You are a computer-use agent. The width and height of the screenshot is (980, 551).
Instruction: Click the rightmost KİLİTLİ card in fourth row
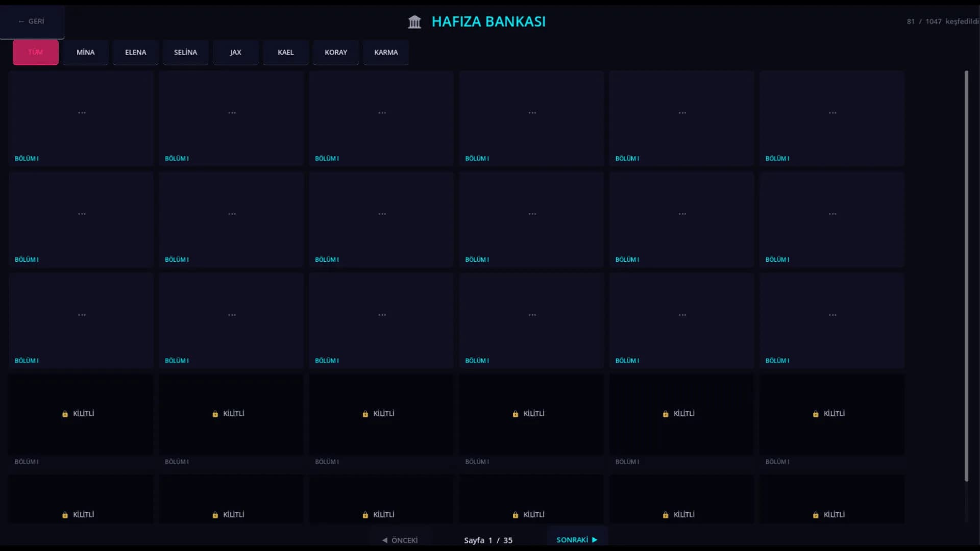(x=832, y=421)
